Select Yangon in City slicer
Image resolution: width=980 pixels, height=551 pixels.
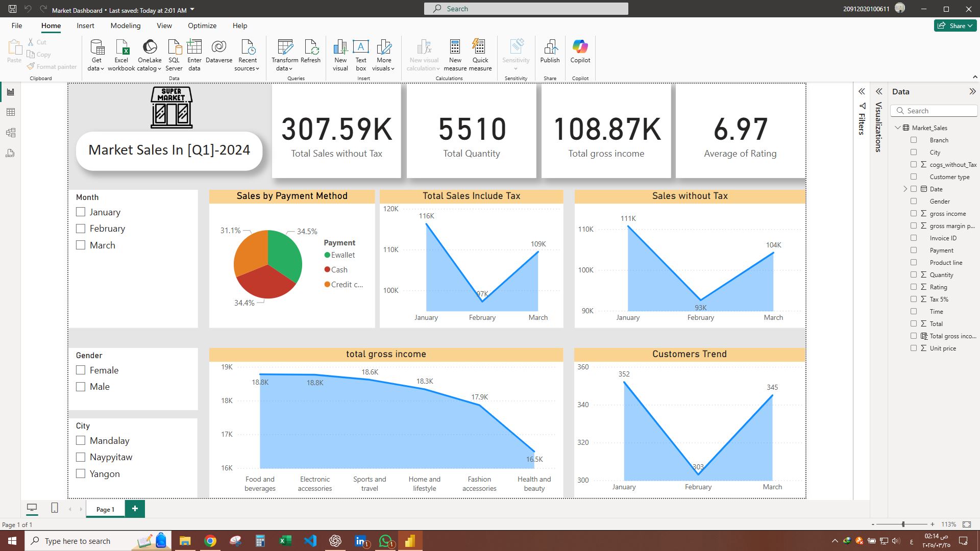coord(81,474)
